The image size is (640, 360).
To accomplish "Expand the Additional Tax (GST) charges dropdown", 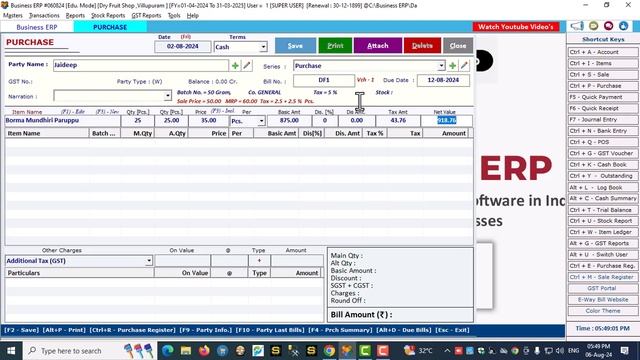I will click(149, 260).
